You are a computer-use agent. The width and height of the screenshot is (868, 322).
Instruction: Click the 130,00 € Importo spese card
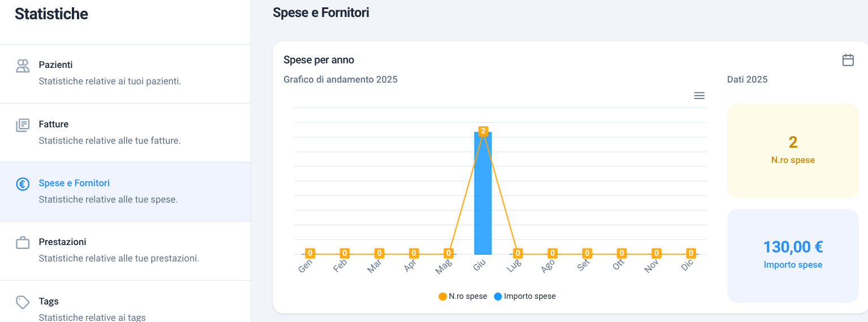click(793, 256)
